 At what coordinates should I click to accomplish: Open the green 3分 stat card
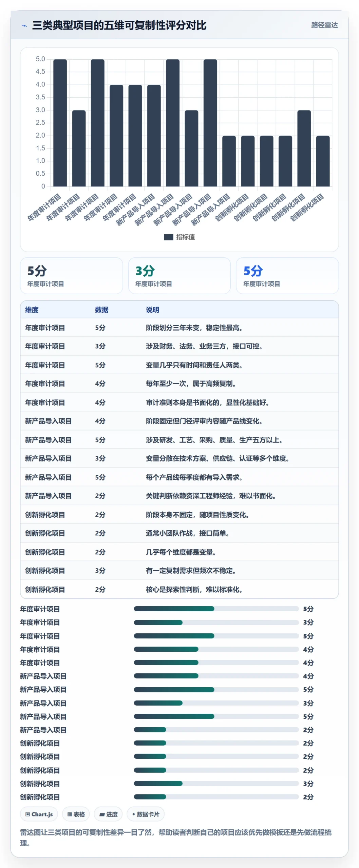(x=179, y=276)
